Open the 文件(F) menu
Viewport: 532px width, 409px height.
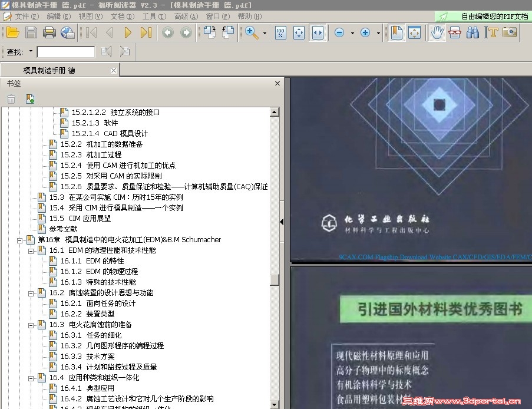pos(27,17)
